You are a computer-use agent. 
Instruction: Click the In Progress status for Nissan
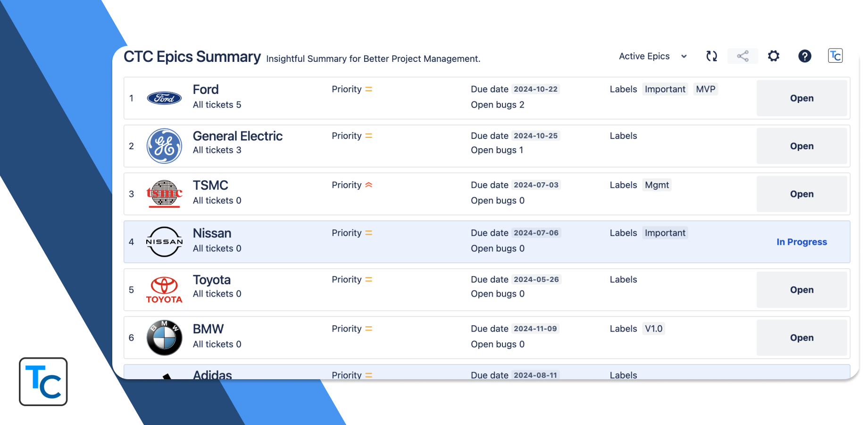[802, 242]
